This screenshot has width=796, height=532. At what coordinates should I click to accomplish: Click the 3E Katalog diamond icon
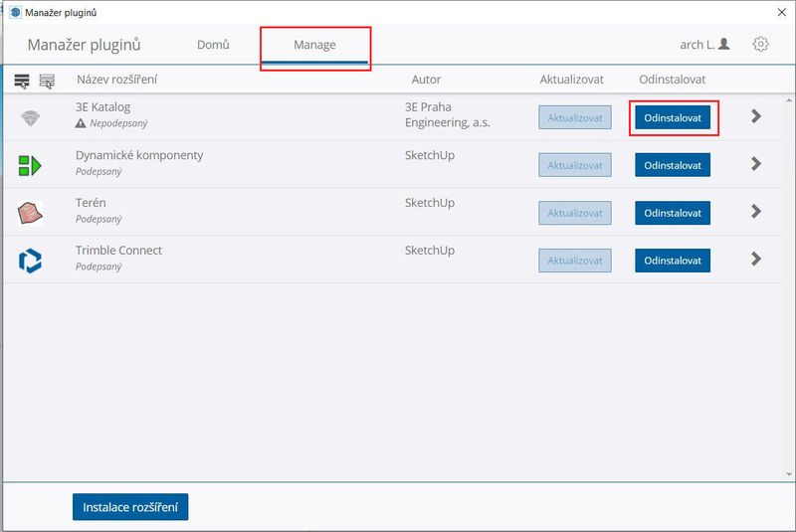31,118
